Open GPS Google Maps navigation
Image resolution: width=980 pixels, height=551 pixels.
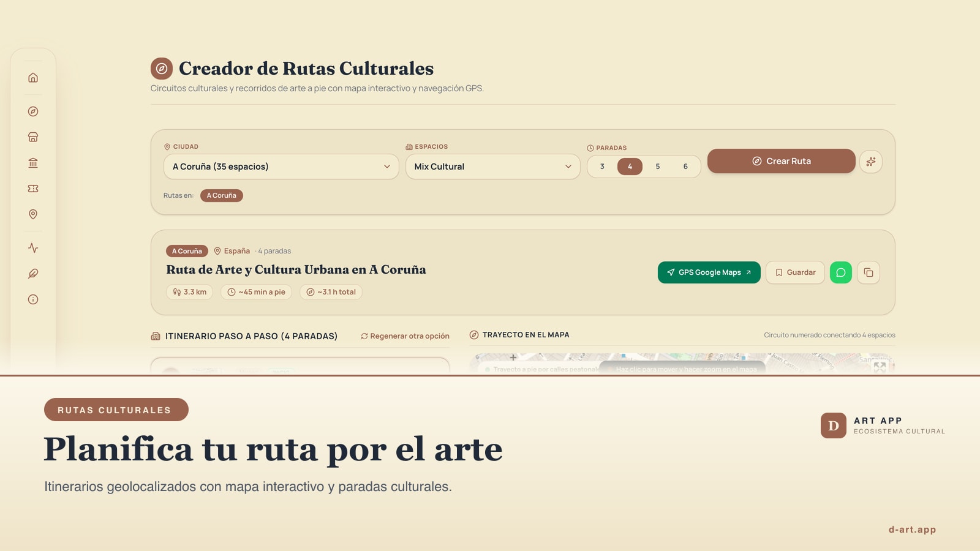709,272
